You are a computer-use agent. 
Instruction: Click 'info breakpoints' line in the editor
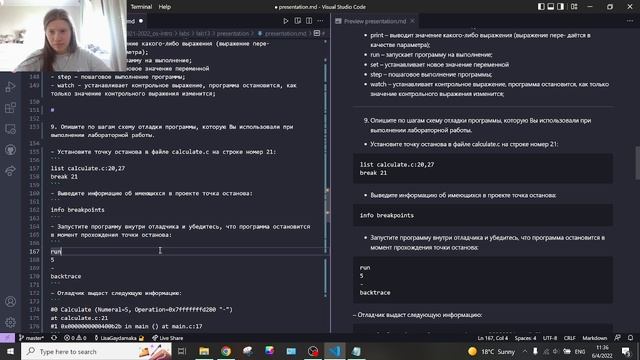[78, 210]
